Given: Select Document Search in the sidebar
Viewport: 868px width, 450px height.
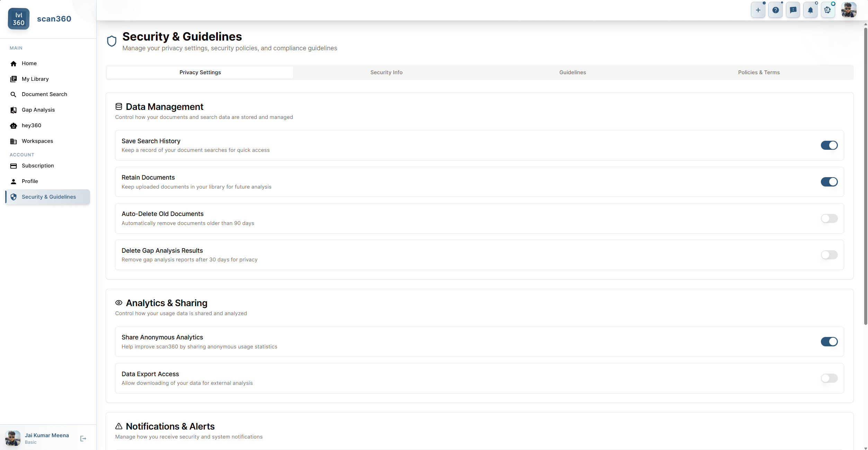Looking at the screenshot, I should click(x=44, y=94).
